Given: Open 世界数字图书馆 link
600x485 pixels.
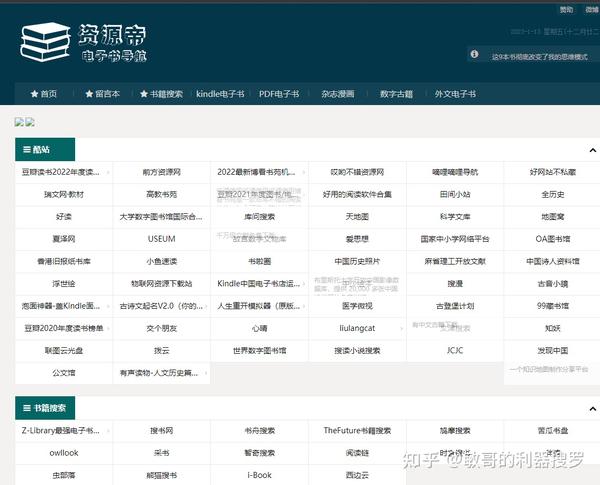Looking at the screenshot, I should point(259,350).
